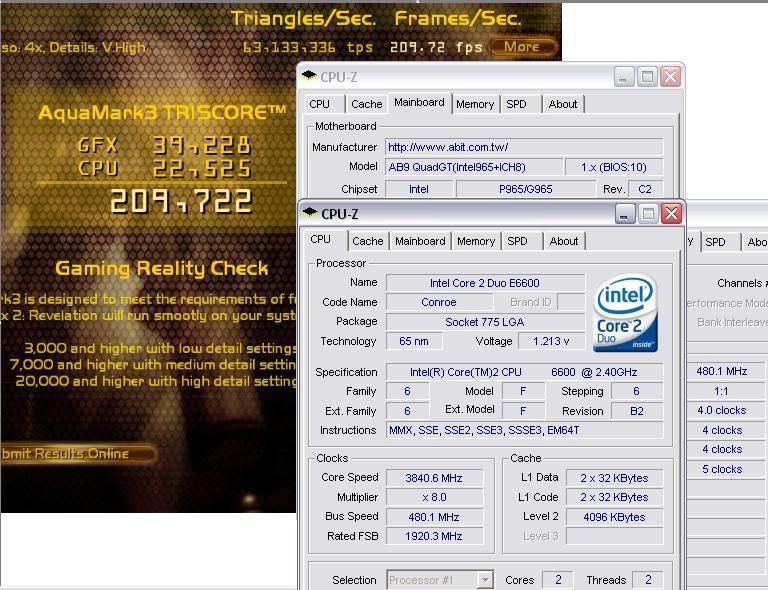
Task: Click empty Level 3 cache field
Action: point(614,536)
